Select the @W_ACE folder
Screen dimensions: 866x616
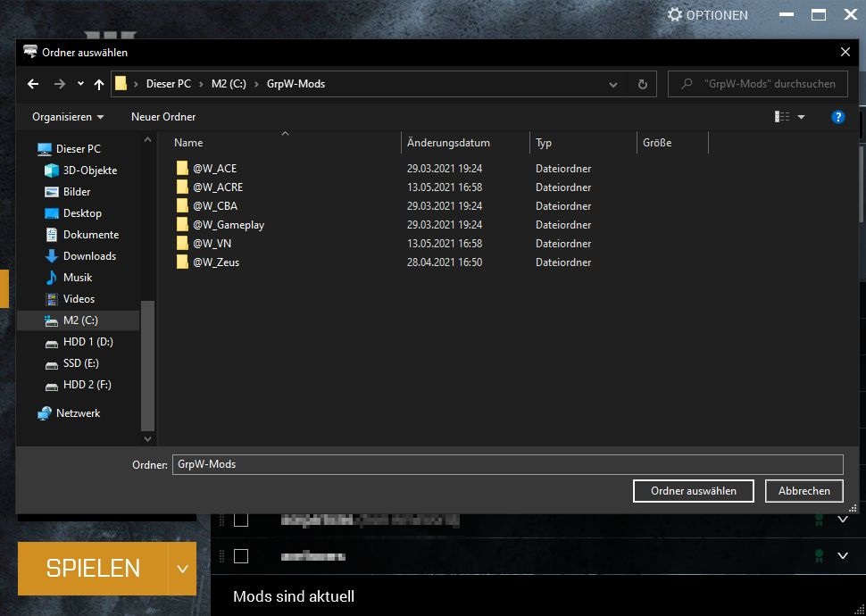click(214, 169)
